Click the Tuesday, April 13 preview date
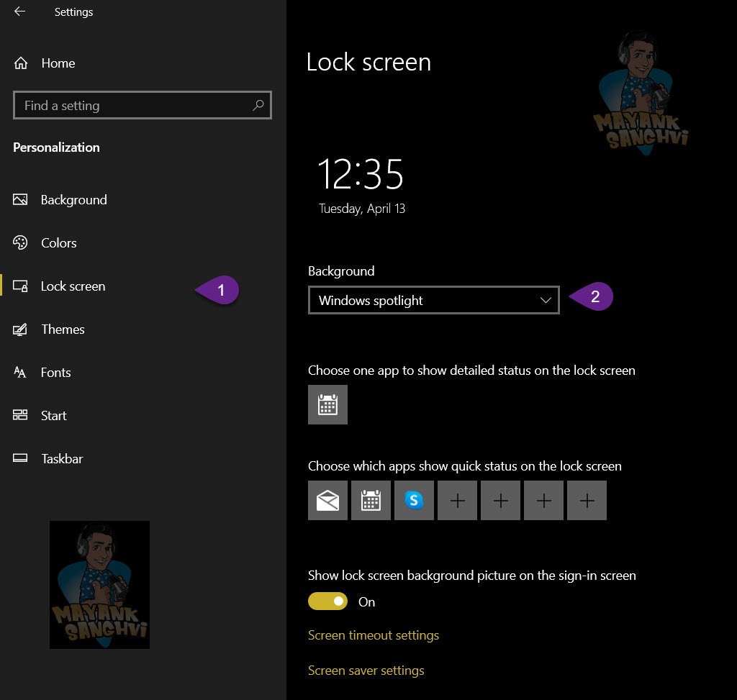The width and height of the screenshot is (737, 700). [362, 209]
